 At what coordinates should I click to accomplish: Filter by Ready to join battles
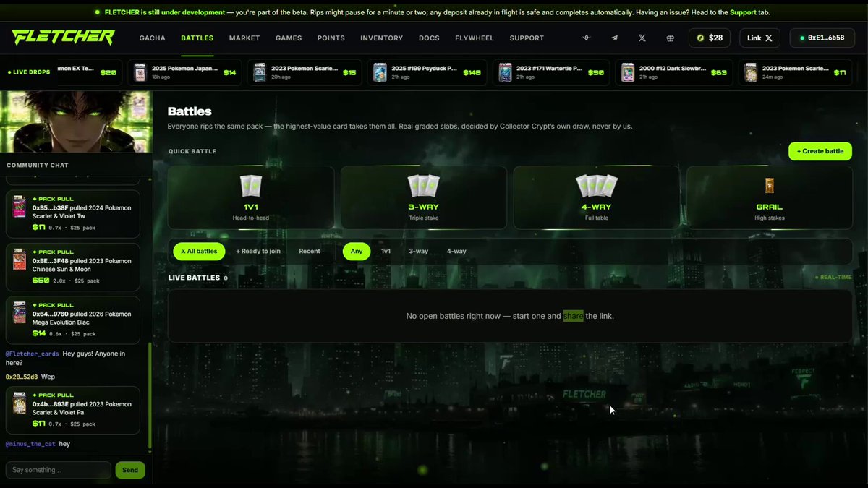[258, 251]
